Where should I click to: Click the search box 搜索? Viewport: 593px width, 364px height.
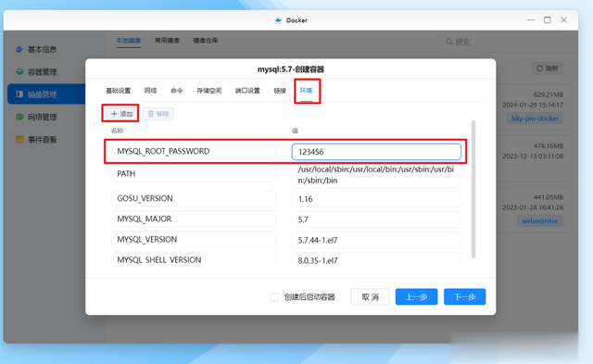pos(503,42)
